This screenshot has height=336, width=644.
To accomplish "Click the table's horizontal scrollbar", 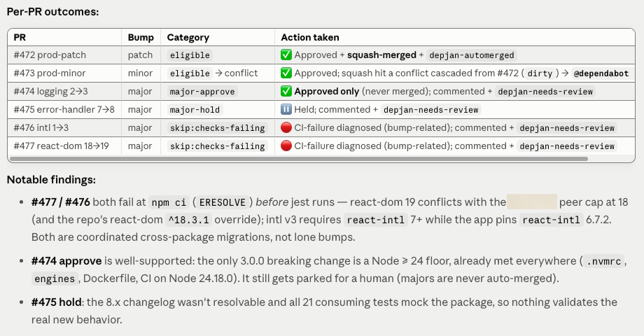I will (299, 159).
